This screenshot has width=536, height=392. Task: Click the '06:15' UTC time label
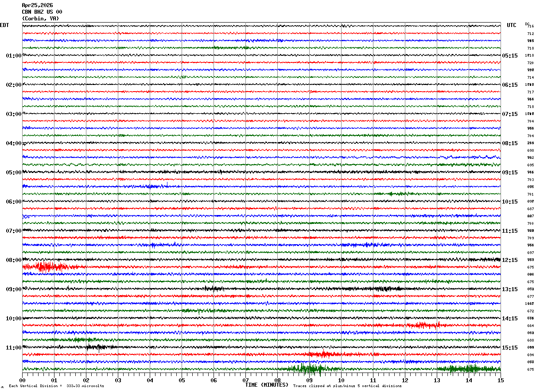click(510, 85)
